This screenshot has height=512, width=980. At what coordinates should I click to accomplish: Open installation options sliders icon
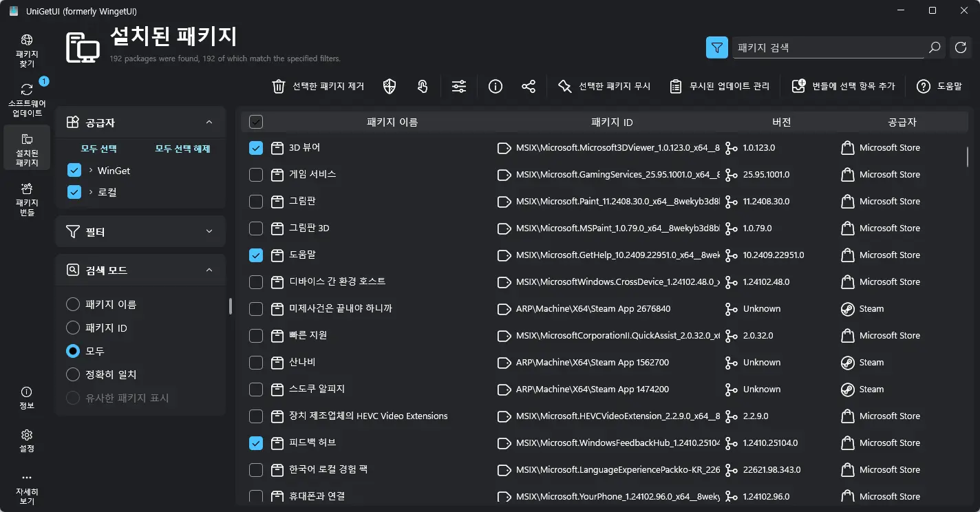coord(459,86)
